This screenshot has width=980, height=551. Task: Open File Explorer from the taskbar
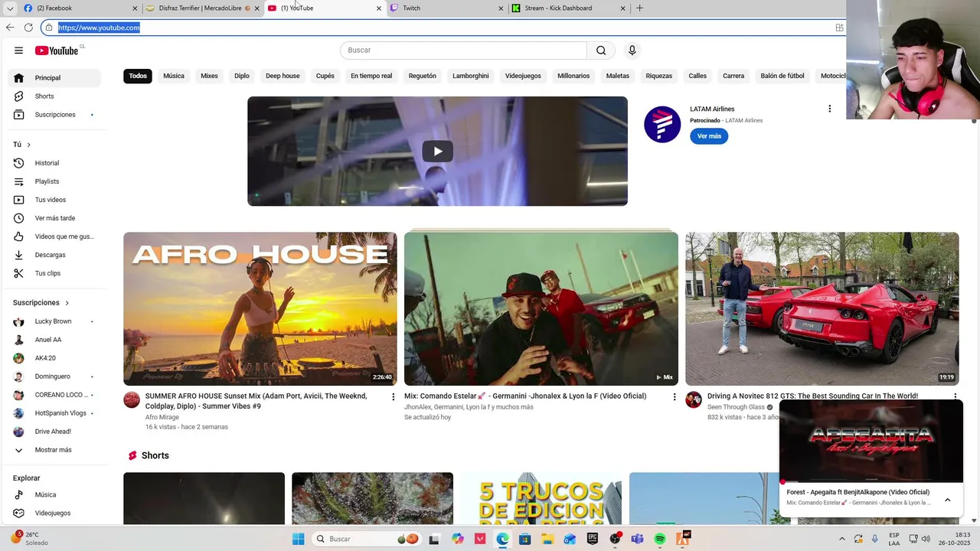tap(547, 539)
